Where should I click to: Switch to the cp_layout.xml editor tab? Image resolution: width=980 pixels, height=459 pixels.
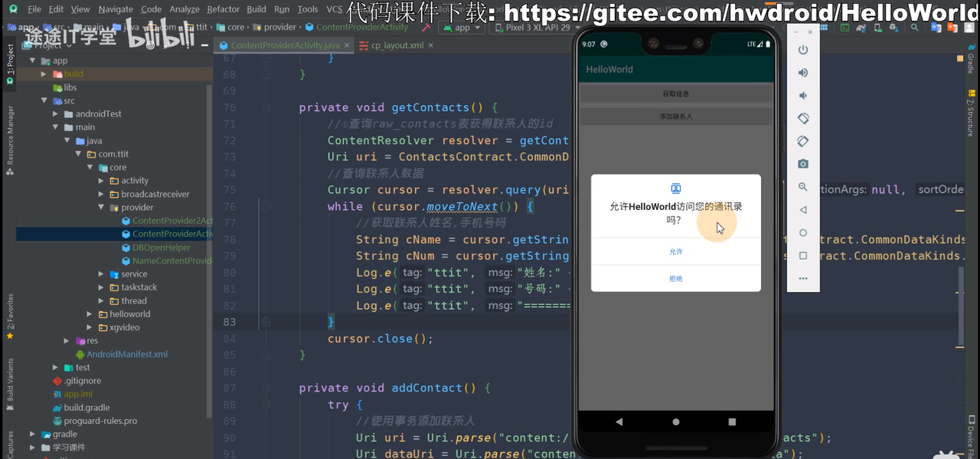[x=397, y=45]
